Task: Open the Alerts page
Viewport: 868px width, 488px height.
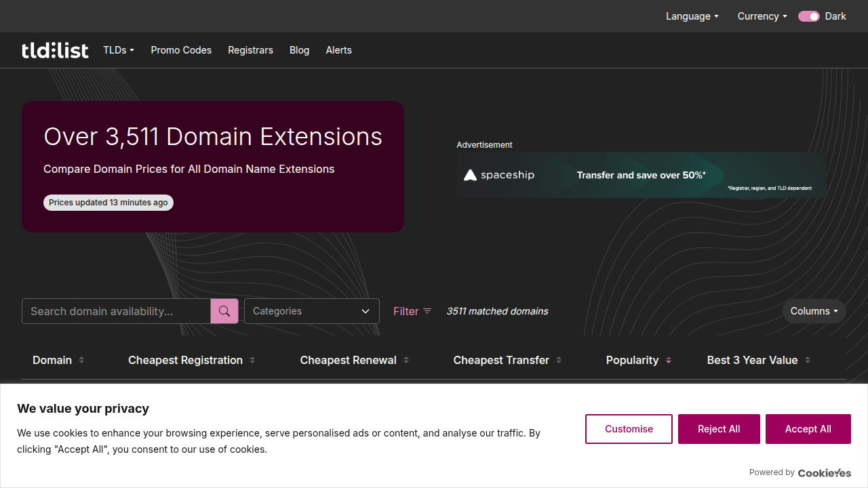Action: pos(338,50)
